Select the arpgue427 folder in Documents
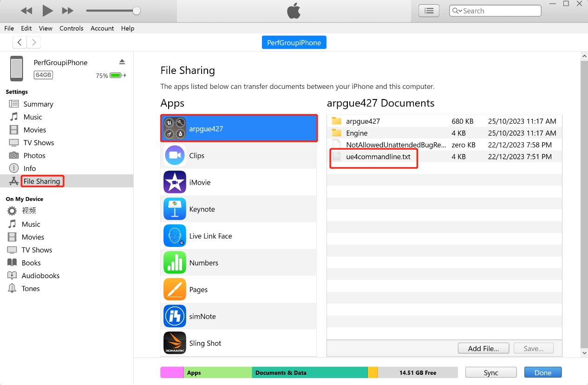 444,121
